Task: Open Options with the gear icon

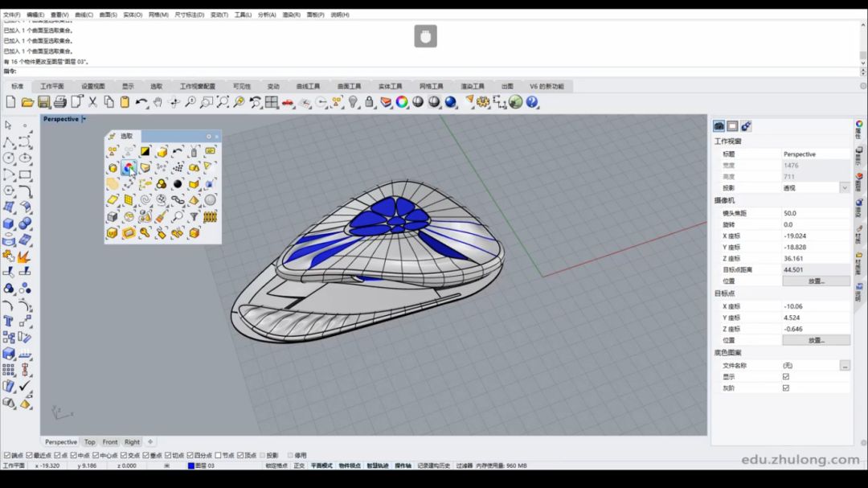Action: coord(483,102)
